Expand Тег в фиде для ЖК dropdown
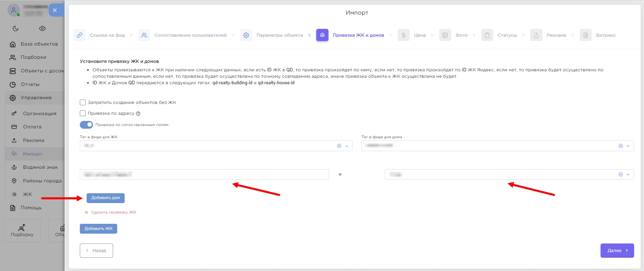The height and width of the screenshot is (271, 644). [346, 146]
